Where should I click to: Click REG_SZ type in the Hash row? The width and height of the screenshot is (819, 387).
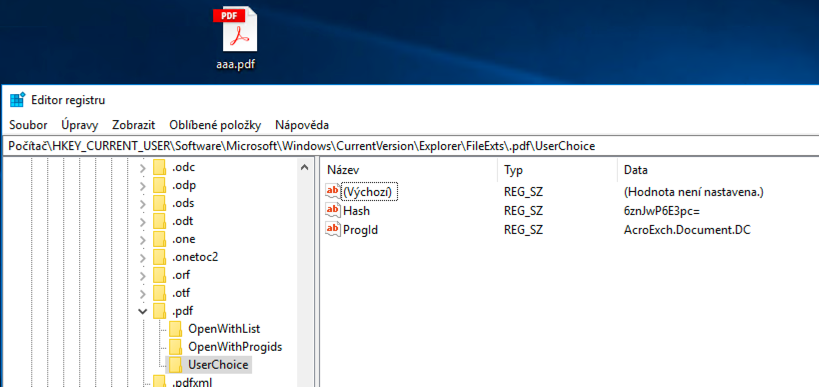click(x=523, y=211)
